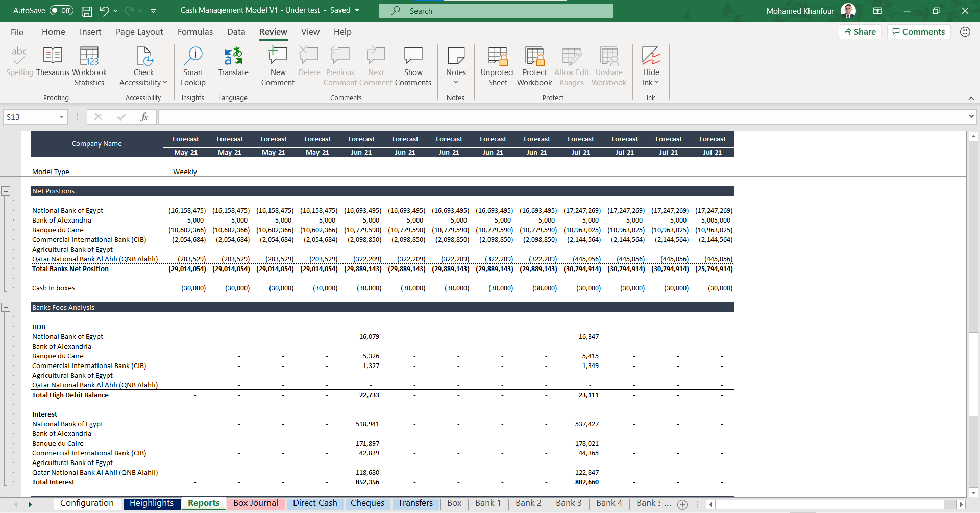Image resolution: width=980 pixels, height=513 pixels.
Task: Open the Name Box dropdown arrow
Action: coord(61,117)
